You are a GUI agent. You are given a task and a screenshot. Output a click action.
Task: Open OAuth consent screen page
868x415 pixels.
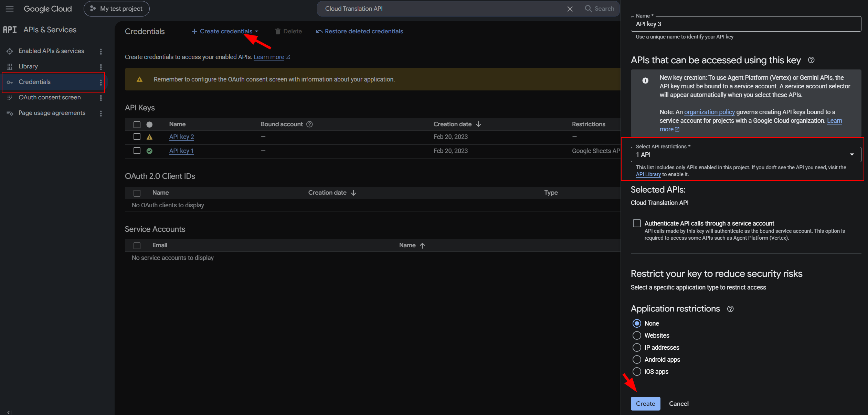pyautogui.click(x=50, y=97)
